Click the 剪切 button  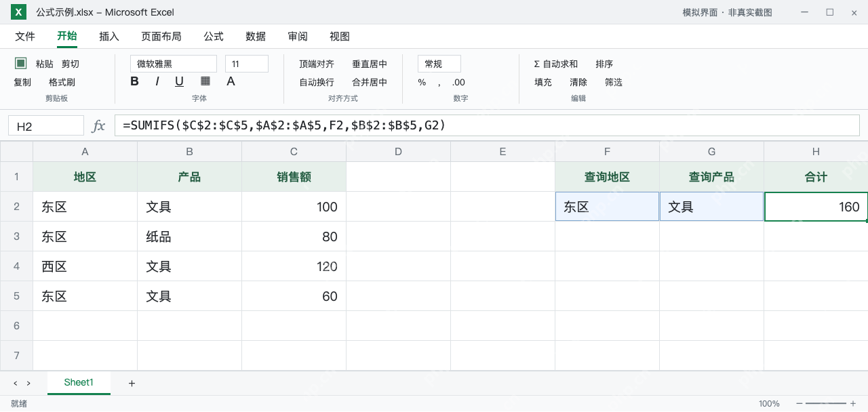71,64
